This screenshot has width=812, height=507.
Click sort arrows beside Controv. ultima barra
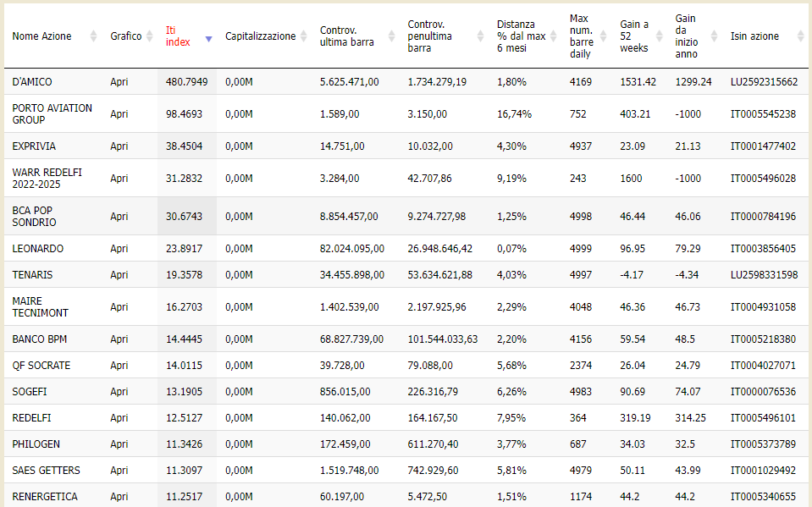[x=391, y=36]
